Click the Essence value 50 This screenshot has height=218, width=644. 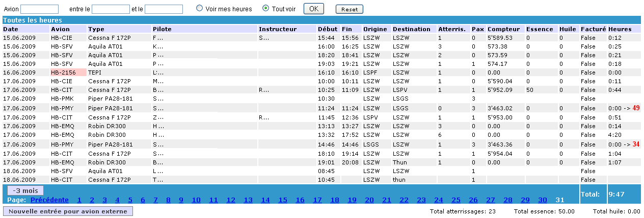pyautogui.click(x=530, y=90)
